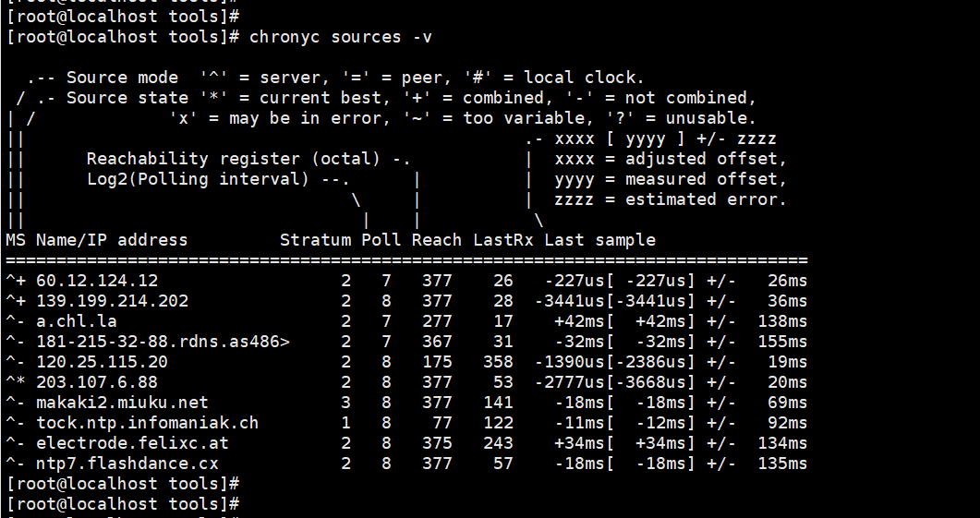Select the IP address 120.25.115.20
Screen dimensions: 980x518
click(x=102, y=362)
